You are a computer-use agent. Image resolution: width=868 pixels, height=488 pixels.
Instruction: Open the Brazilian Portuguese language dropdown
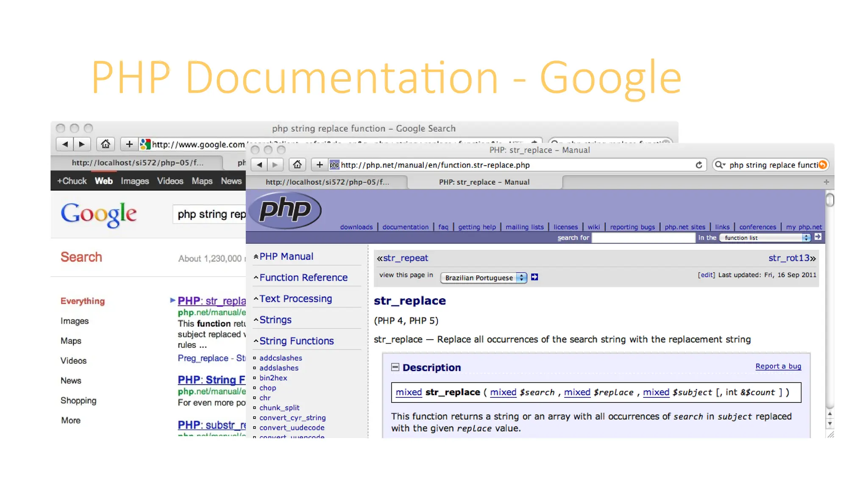(x=484, y=277)
